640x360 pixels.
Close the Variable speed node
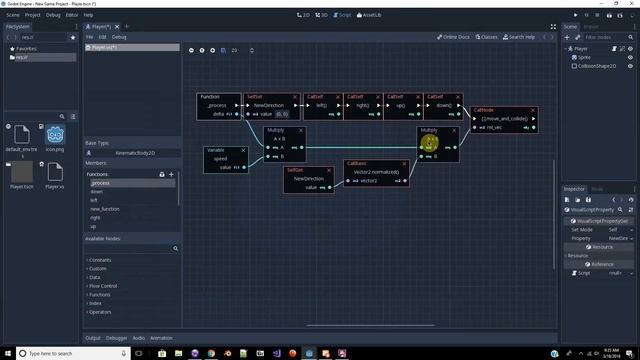(x=243, y=151)
